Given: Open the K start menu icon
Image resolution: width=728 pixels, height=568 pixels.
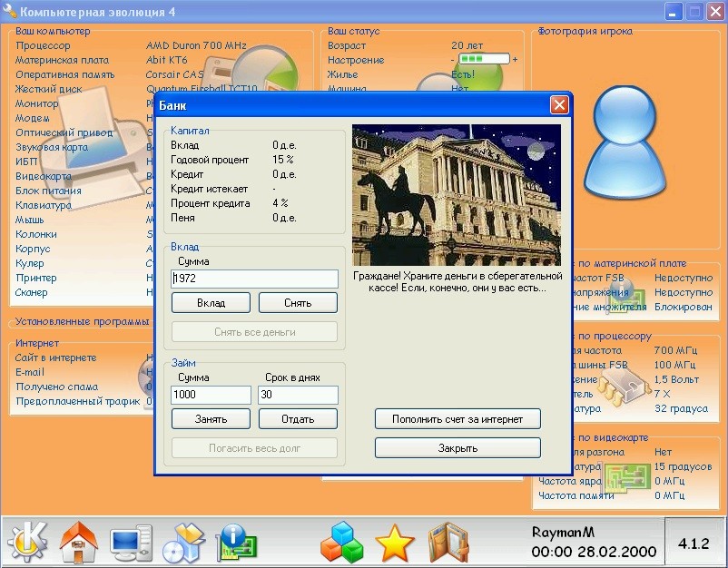Looking at the screenshot, I should 27,542.
